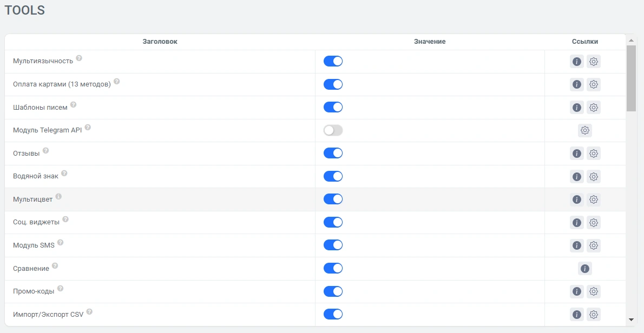The width and height of the screenshot is (644, 333).
Task: Open settings gear for Модуль Telegram API
Action: point(585,130)
